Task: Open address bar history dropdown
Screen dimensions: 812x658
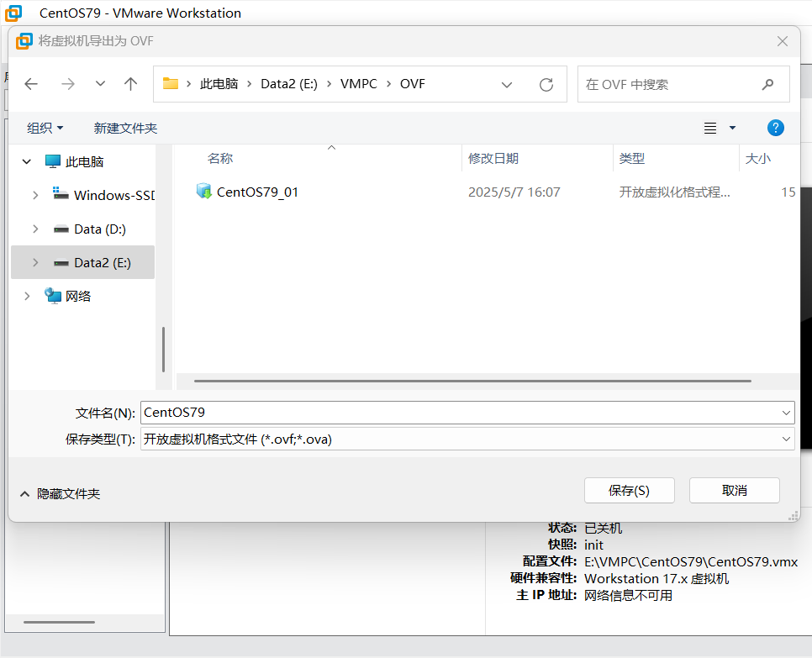Action: click(x=507, y=84)
